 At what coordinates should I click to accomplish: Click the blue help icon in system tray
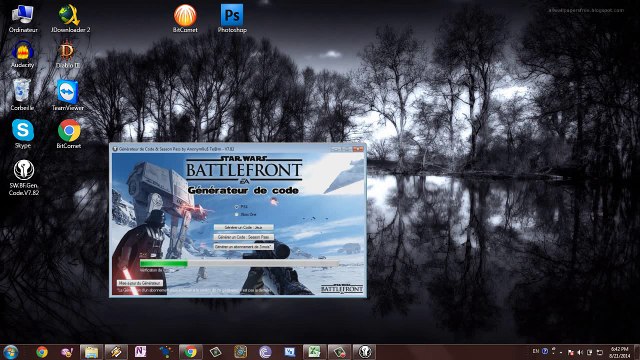(x=545, y=351)
